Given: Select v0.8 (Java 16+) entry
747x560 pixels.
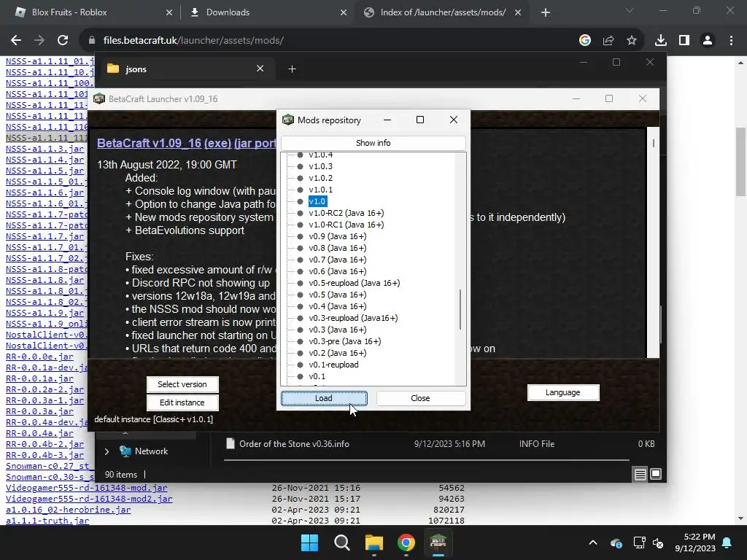Looking at the screenshot, I should click(x=338, y=248).
